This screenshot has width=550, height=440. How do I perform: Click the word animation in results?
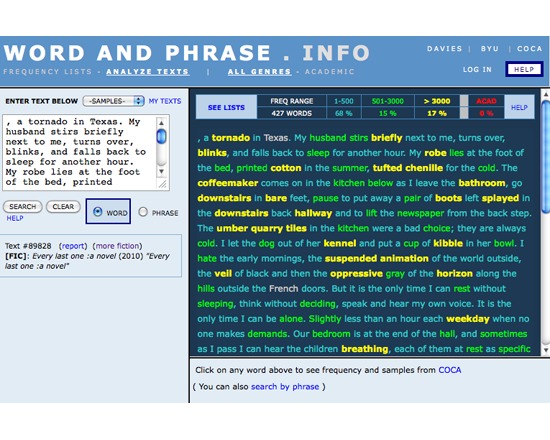[404, 258]
